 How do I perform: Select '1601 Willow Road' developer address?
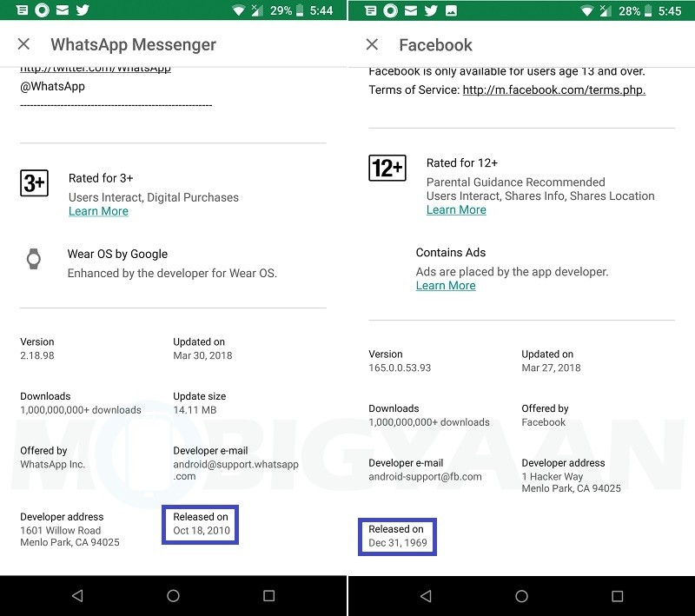coord(60,531)
